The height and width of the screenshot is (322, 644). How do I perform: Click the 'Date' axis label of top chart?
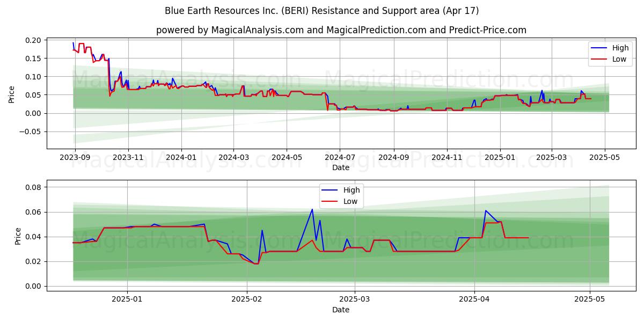tap(341, 167)
